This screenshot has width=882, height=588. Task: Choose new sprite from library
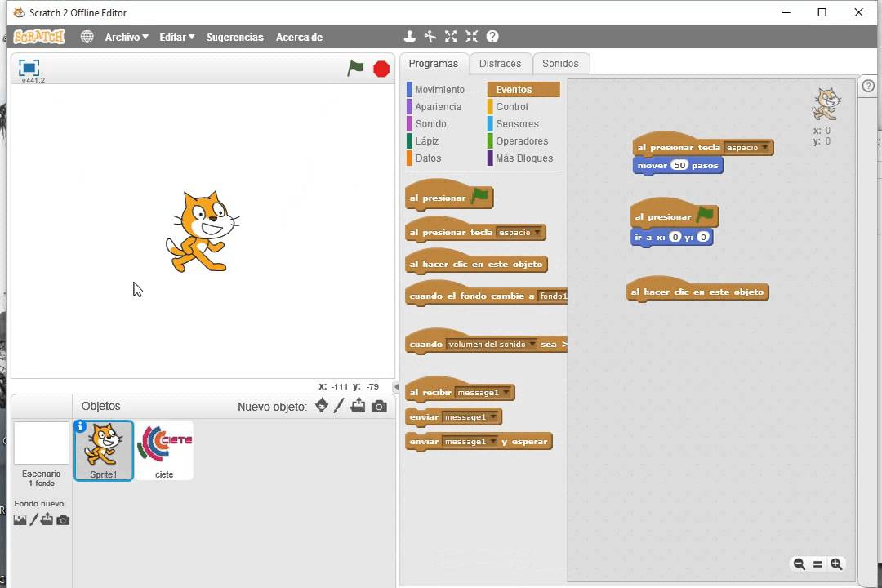(322, 406)
